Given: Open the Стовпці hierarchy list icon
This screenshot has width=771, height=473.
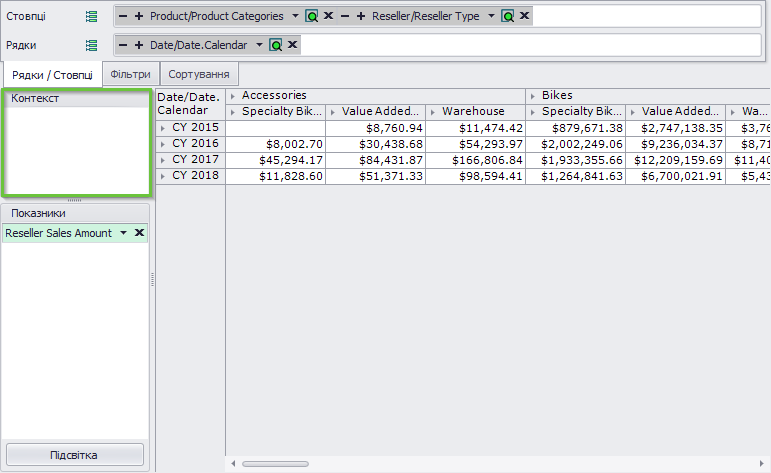Looking at the screenshot, I should click(91, 16).
